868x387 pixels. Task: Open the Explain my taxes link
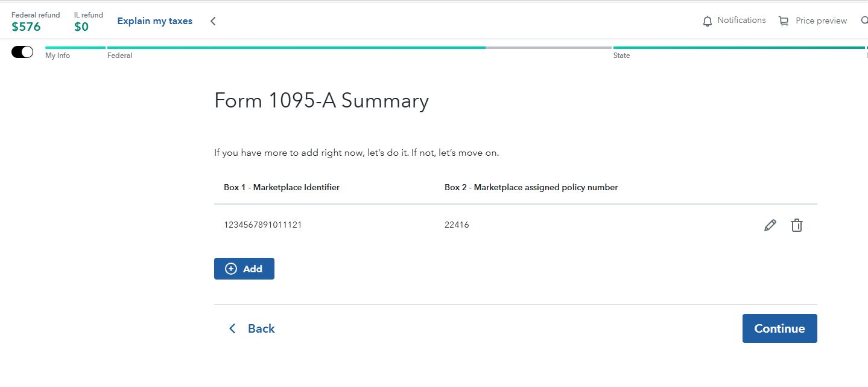155,21
